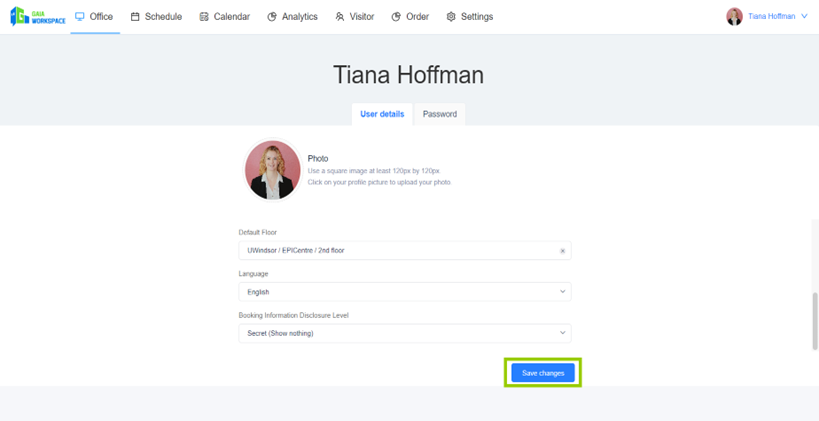Click the Save changes button

[x=543, y=373]
